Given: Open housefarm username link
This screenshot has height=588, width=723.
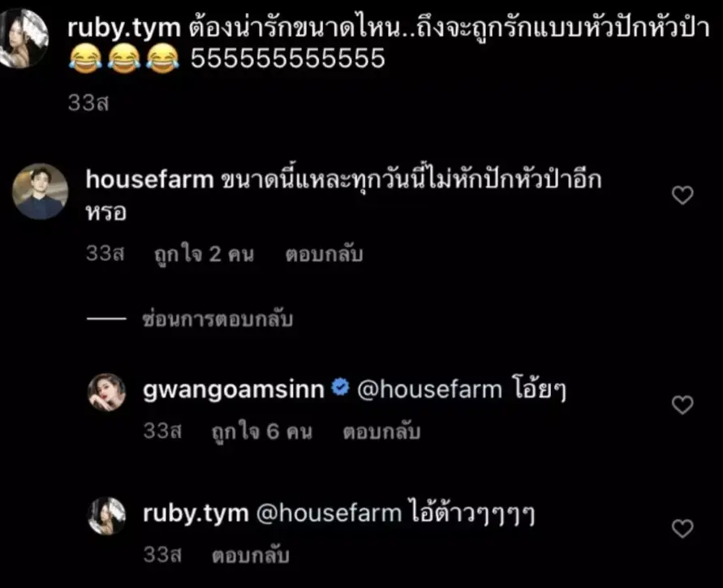Looking at the screenshot, I should pyautogui.click(x=149, y=179).
